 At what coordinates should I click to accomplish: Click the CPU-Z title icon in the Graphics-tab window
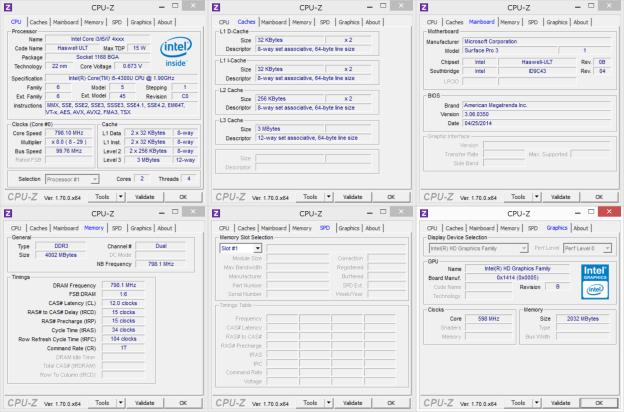pyautogui.click(x=424, y=213)
